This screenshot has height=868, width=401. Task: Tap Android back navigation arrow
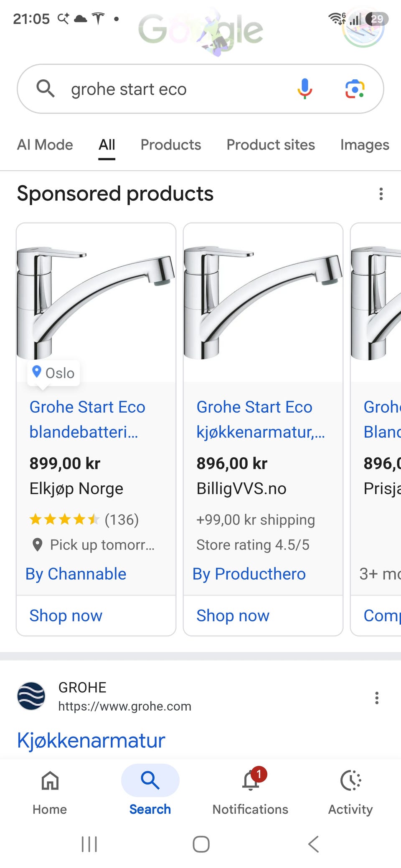pos(313,844)
